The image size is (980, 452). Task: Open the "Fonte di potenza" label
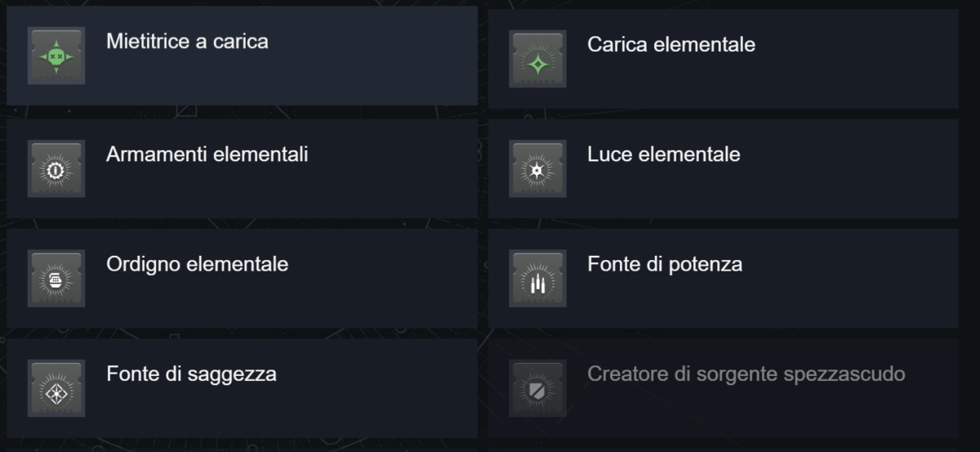point(664,264)
